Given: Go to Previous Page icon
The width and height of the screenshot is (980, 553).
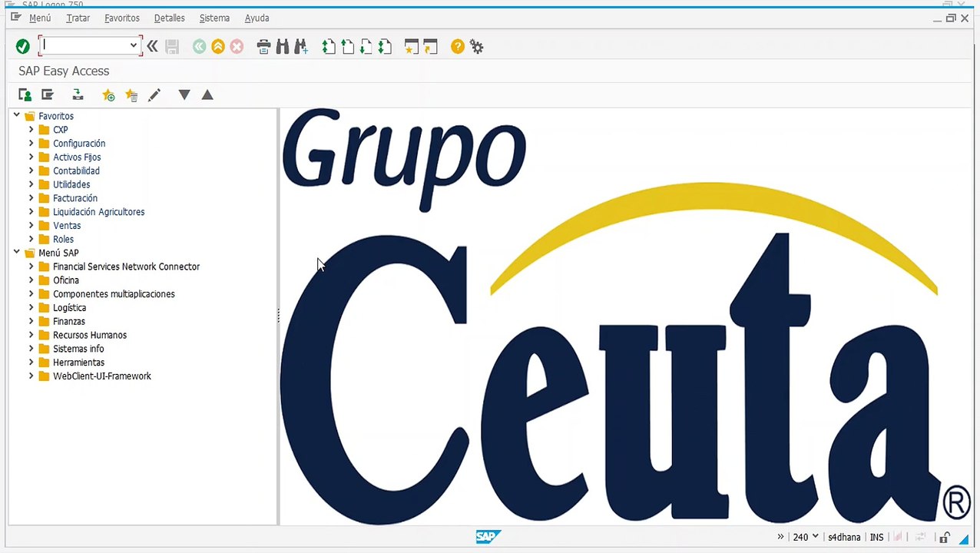Looking at the screenshot, I should [347, 47].
